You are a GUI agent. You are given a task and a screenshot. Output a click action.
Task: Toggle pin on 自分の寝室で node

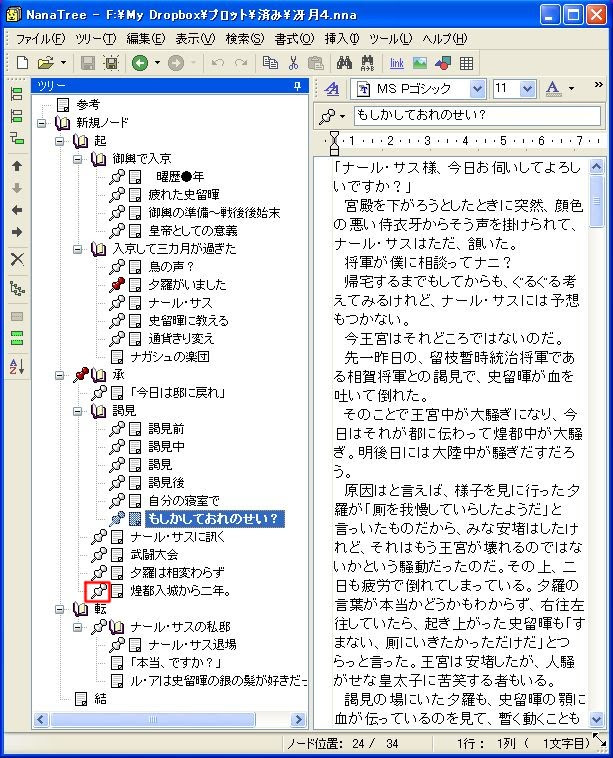(x=117, y=500)
